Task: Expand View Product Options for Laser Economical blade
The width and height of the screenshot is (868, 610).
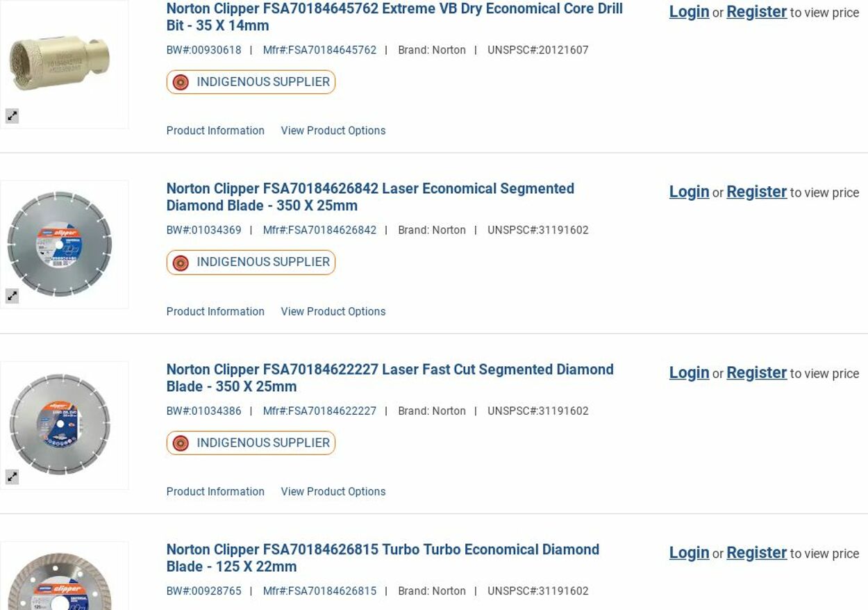Action: point(333,311)
